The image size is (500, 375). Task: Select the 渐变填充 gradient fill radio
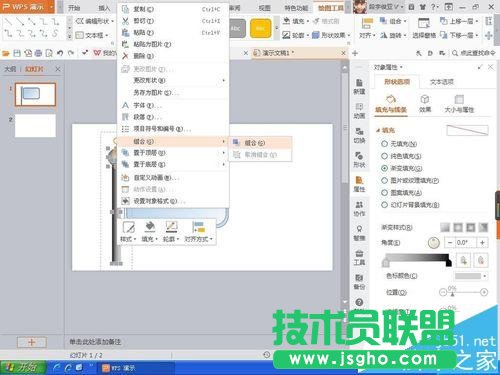click(384, 168)
